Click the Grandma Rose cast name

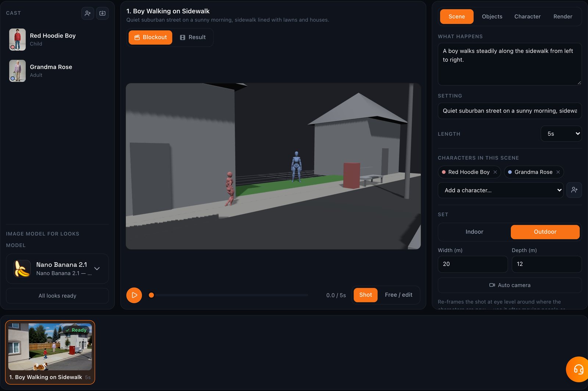[51, 67]
